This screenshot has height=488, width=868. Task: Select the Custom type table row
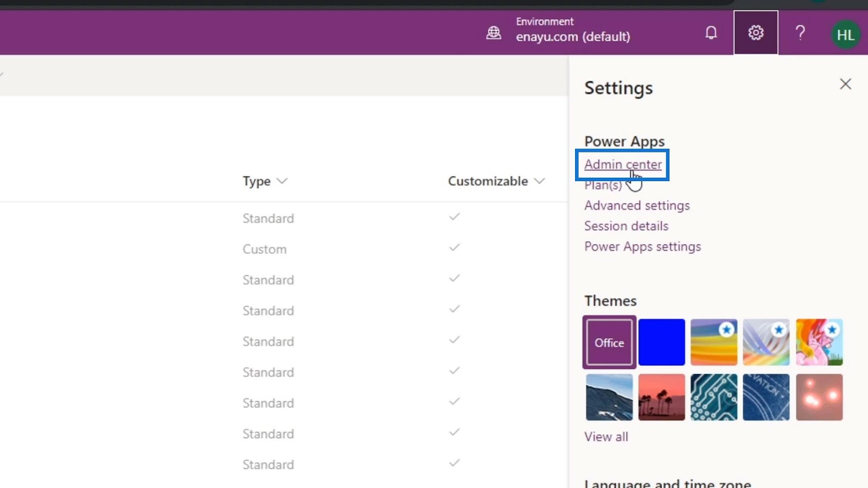[282, 249]
